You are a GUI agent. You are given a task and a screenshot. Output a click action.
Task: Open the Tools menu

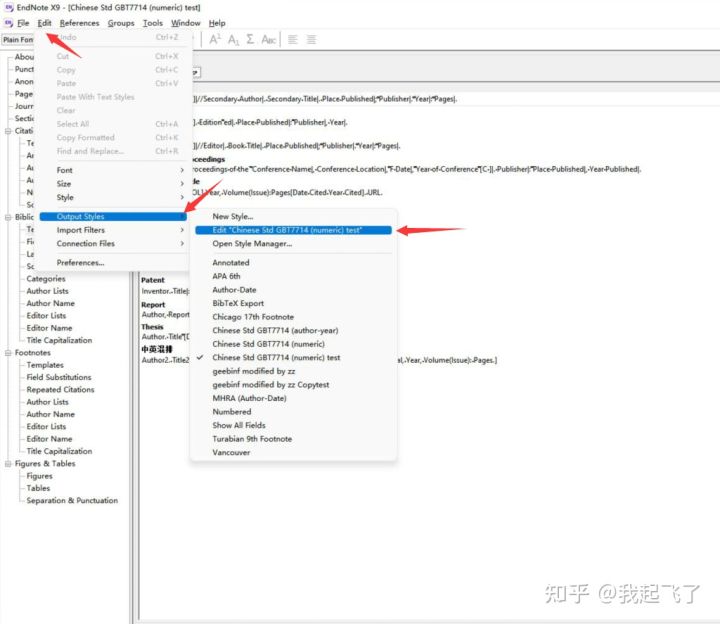[152, 23]
